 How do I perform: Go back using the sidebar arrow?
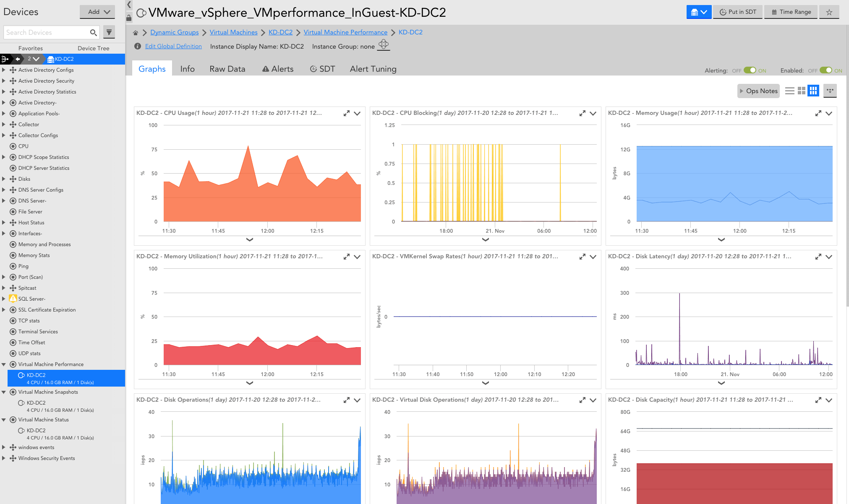click(x=18, y=59)
